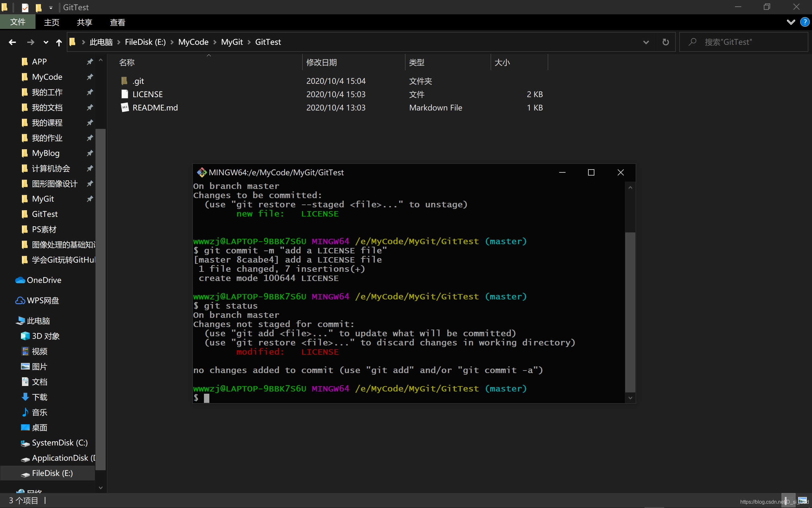
Task: Click the sidebar scroll up arrow
Action: [101, 60]
